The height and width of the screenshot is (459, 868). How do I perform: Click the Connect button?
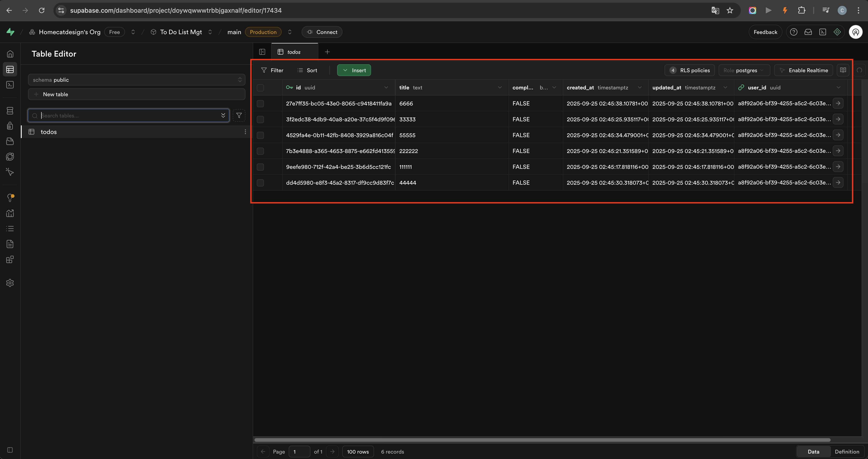322,32
